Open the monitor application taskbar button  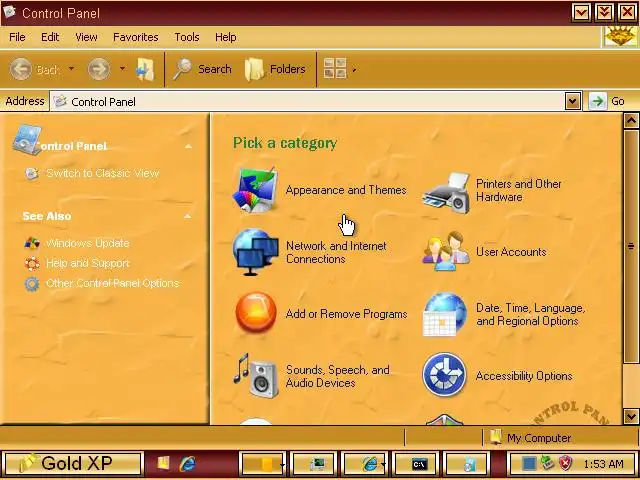tap(314, 464)
